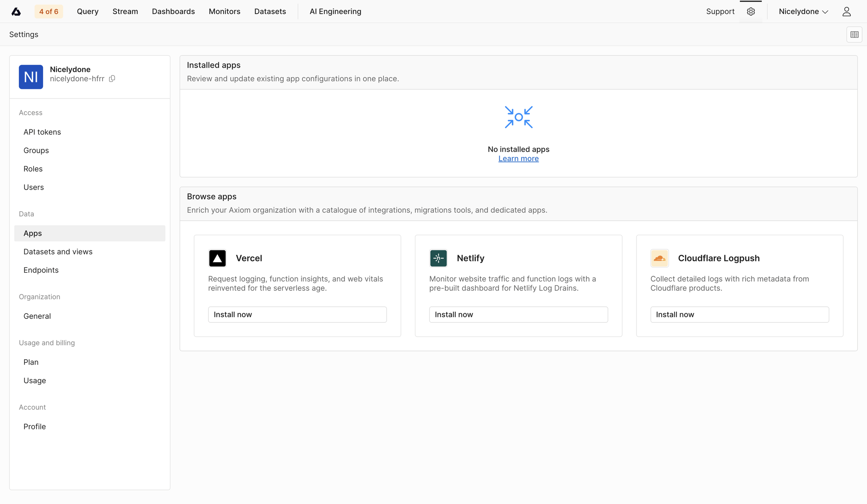Screen dimensions: 867x504
Task: Navigate to the Monitors tab
Action: click(x=225, y=12)
